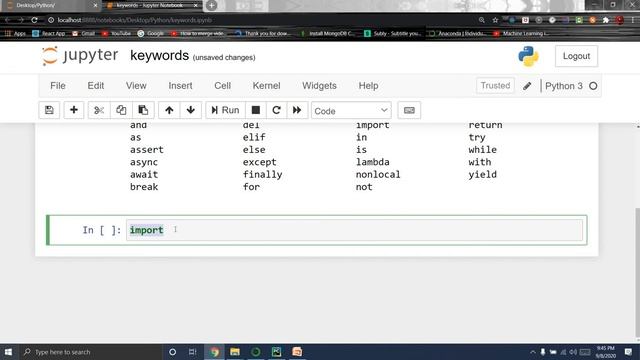Click the In [ ]: cell prompt
The image size is (640, 360).
(x=102, y=230)
